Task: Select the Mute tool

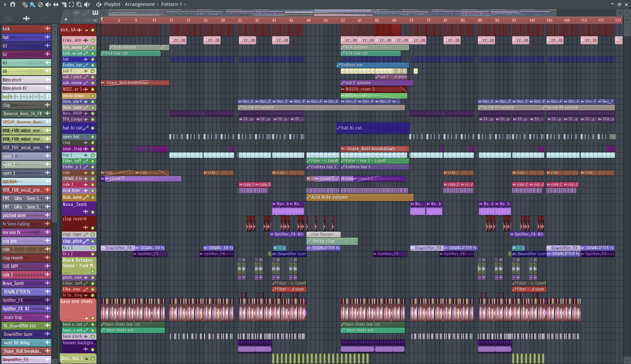Action: pyautogui.click(x=48, y=4)
